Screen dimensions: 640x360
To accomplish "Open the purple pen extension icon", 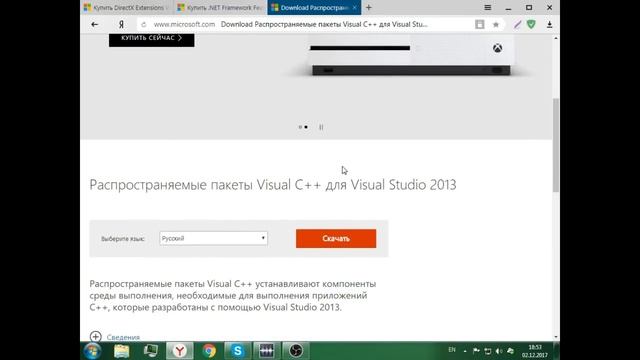I will 518,24.
